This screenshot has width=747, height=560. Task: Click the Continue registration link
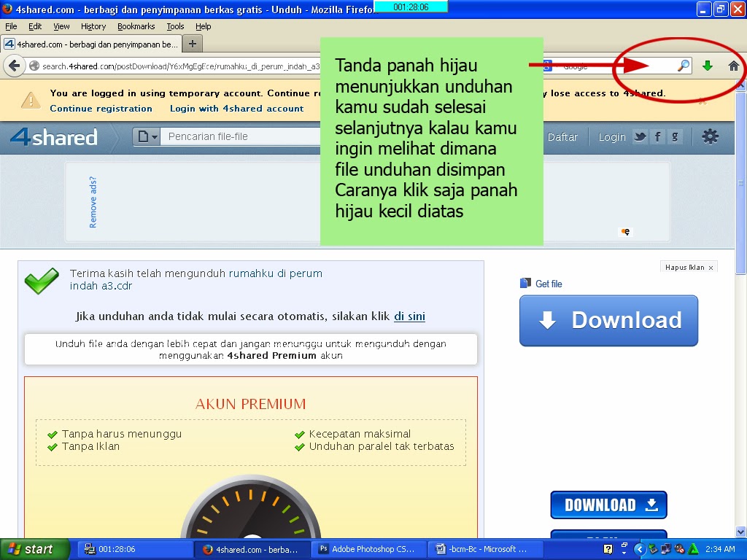click(101, 109)
